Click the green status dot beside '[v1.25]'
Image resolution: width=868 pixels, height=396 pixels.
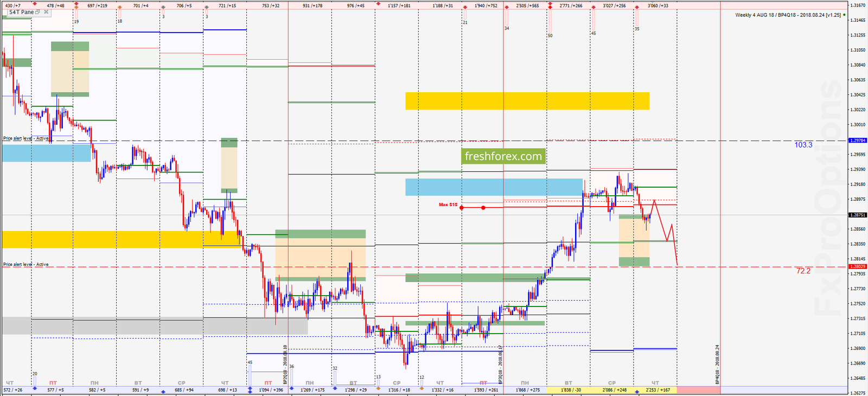tap(844, 15)
